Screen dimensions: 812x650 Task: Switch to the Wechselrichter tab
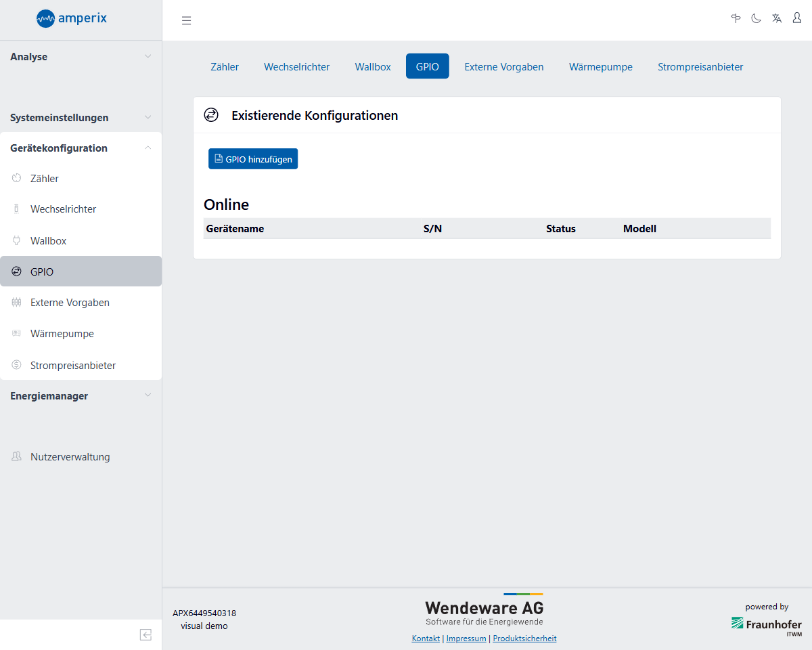tap(296, 66)
